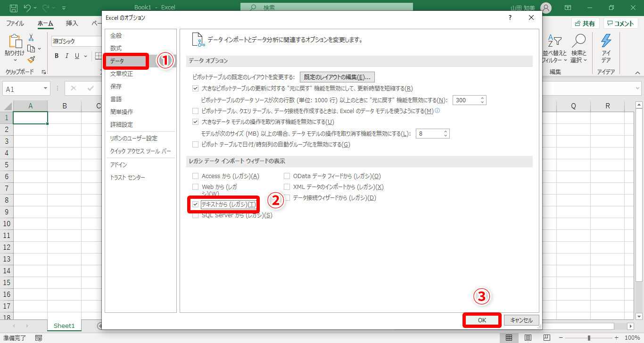Toggle the テキストから (レガシ) checkbox
644x343 pixels.
click(196, 204)
